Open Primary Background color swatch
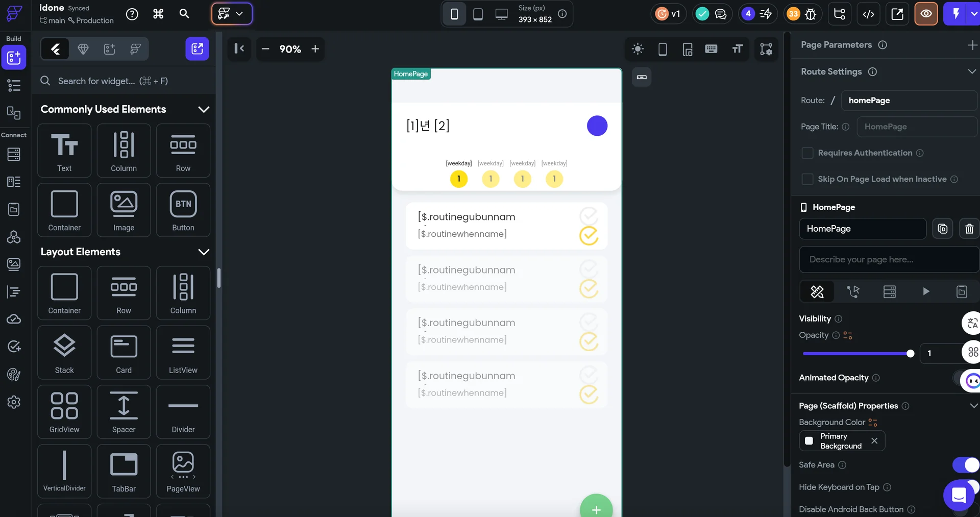The image size is (980, 517). coord(809,441)
